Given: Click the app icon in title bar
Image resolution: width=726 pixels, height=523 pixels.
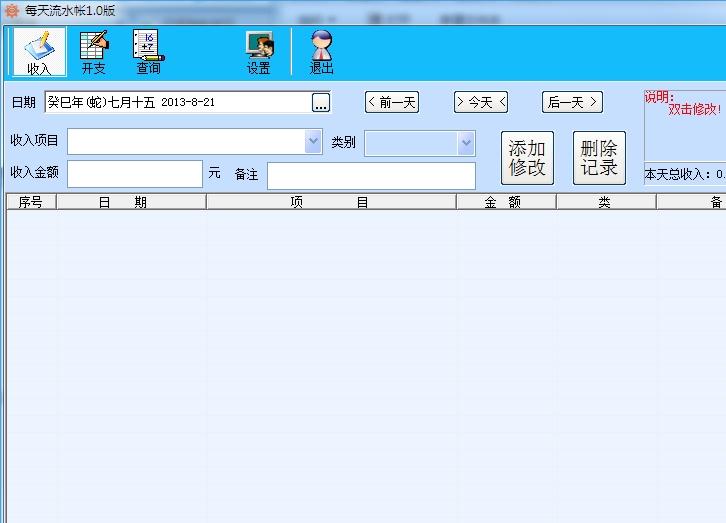Looking at the screenshot, I should pos(12,11).
